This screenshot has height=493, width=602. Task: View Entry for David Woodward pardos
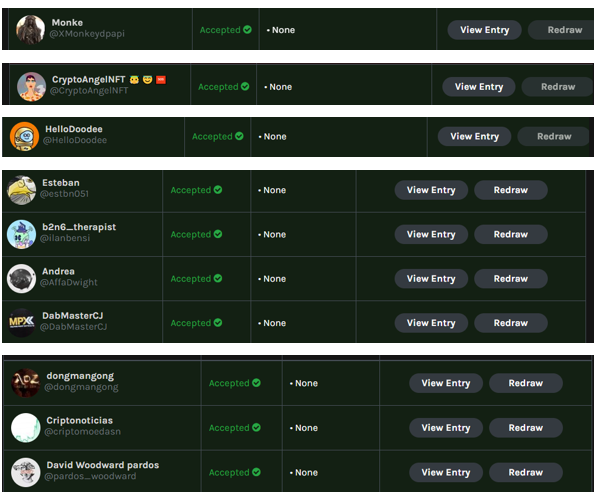click(446, 472)
